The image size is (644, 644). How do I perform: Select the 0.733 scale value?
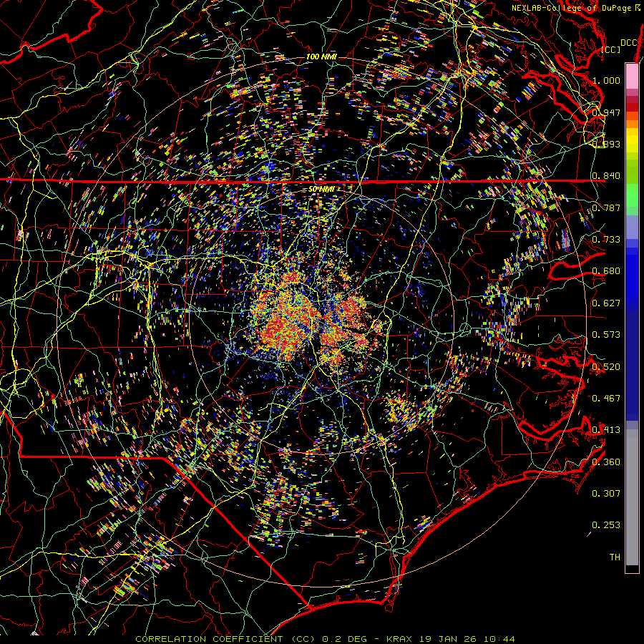(x=606, y=239)
